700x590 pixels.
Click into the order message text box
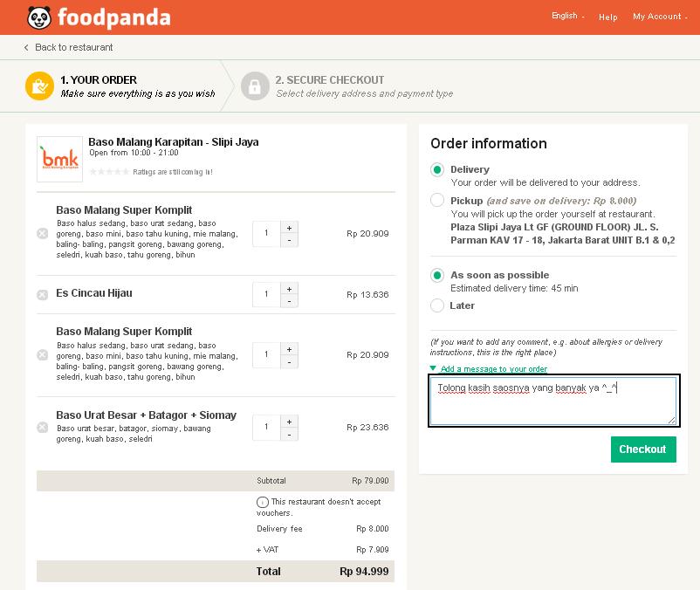pos(552,401)
